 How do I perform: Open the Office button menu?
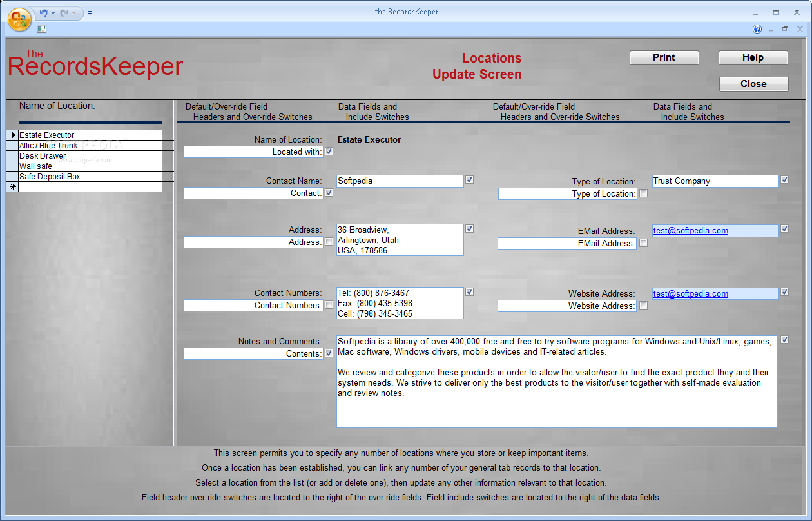[19, 19]
